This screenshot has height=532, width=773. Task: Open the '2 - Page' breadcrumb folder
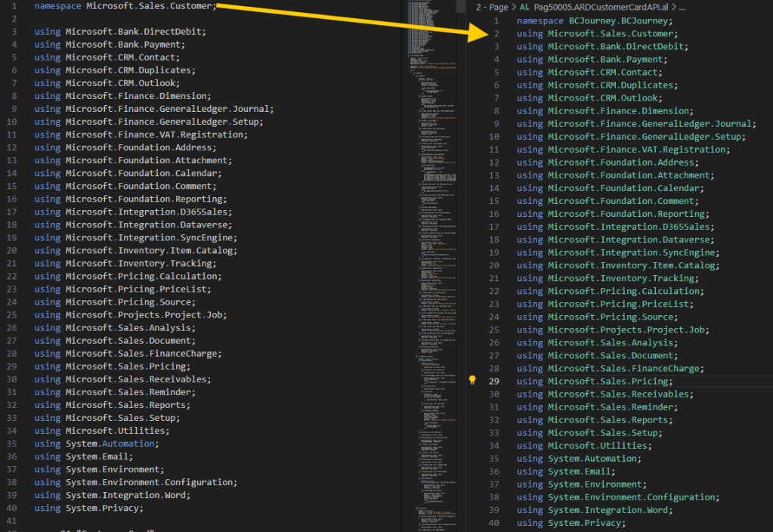click(x=491, y=7)
